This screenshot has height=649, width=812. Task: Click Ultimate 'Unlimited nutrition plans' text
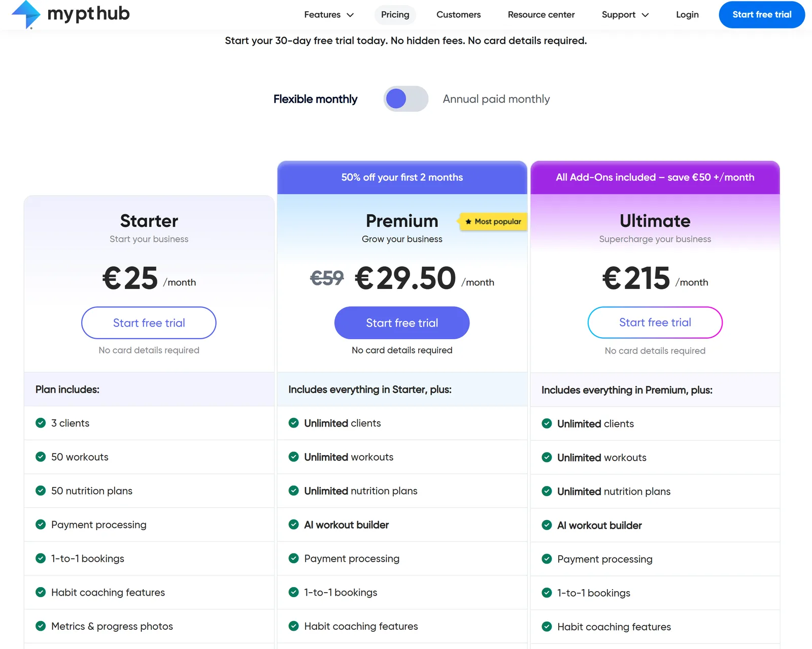click(x=614, y=492)
